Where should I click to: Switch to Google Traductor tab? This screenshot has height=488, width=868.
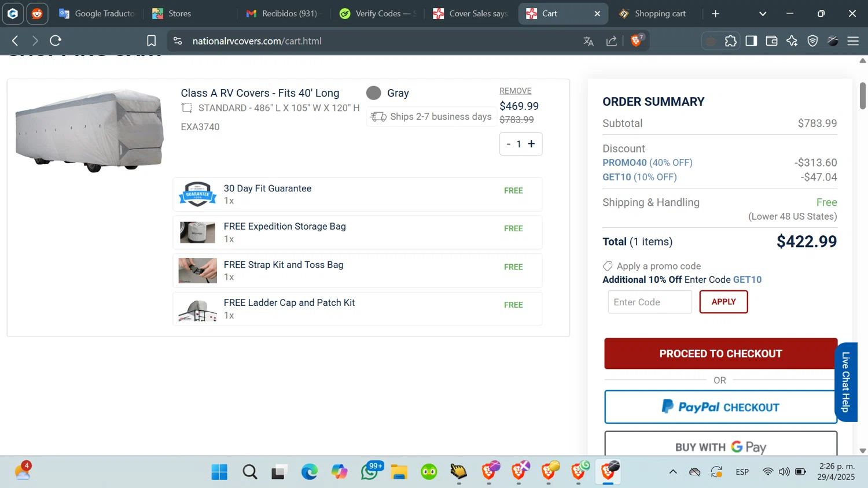pyautogui.click(x=98, y=13)
